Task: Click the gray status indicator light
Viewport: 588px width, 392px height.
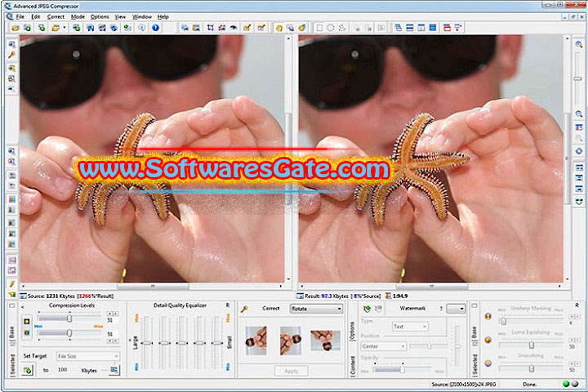Action: pos(575,384)
